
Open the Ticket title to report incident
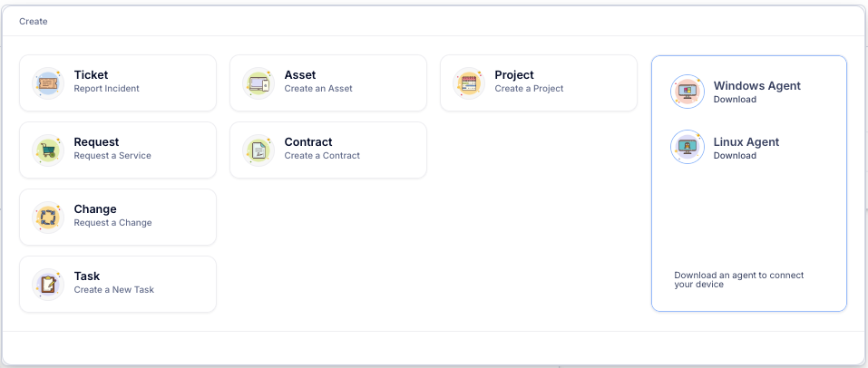click(91, 75)
